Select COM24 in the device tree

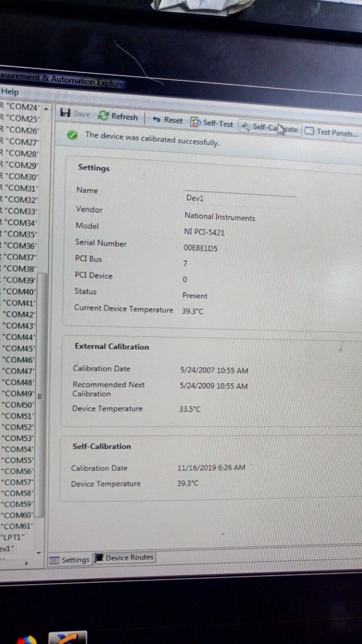click(x=24, y=107)
